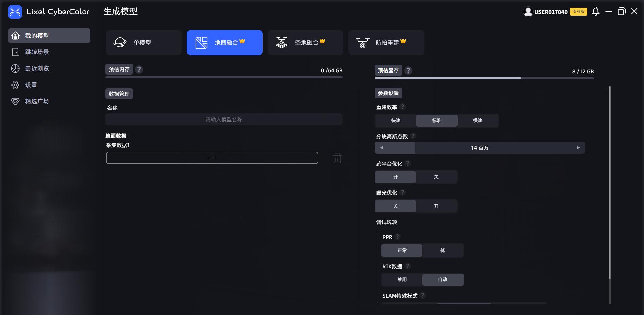
Task: Set RTK数据 to 禁用
Action: 402,280
